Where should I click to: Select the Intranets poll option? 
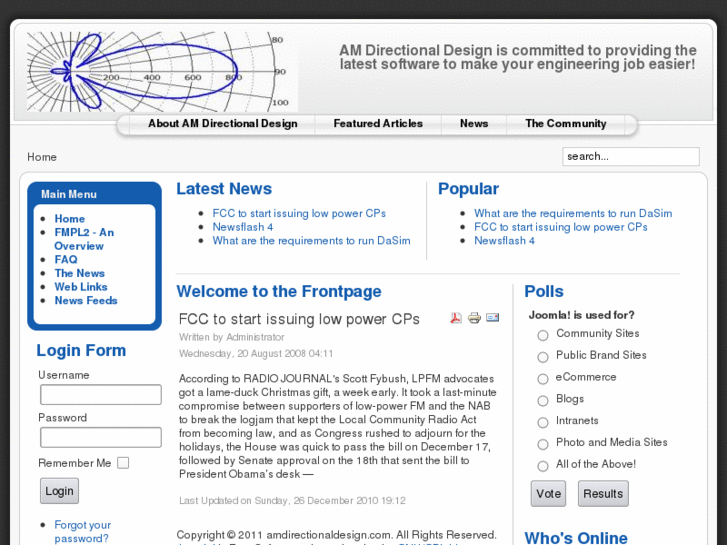tap(542, 422)
